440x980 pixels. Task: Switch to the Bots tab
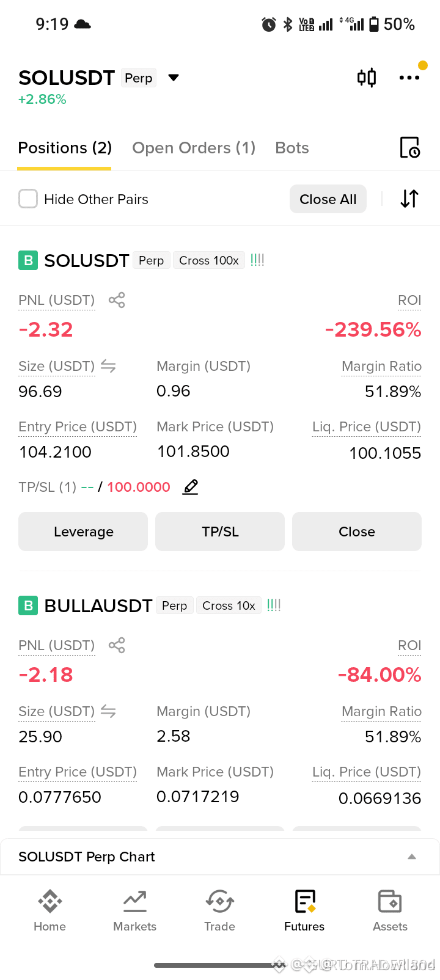click(x=292, y=148)
